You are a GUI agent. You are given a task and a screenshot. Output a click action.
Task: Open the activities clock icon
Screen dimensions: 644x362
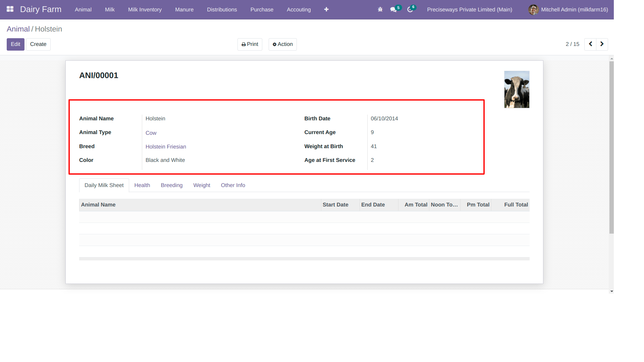click(x=410, y=9)
